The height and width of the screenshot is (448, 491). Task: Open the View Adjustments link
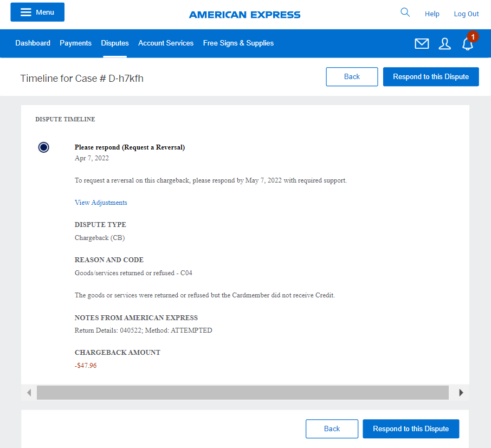[101, 203]
